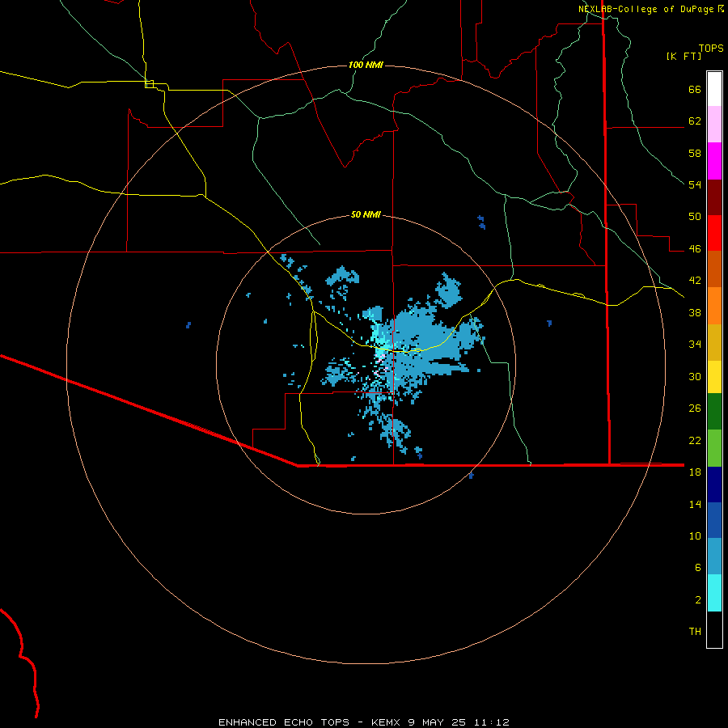Click the cyan swatch near 2
This screenshot has width=728, height=728.
714,593
